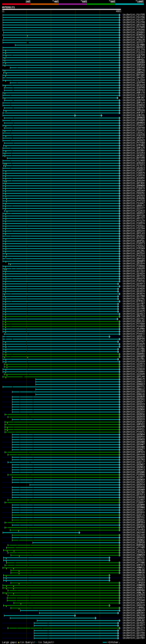Select hit UniRef100_P18960

[x=133, y=372]
